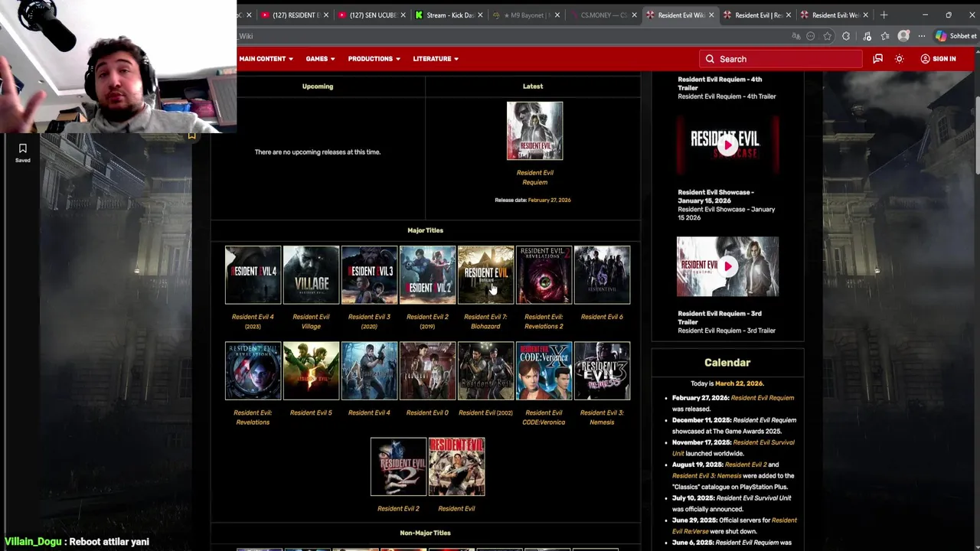This screenshot has height=551, width=980.
Task: Open Resident Evil Survival Unit calendar link
Action: [x=733, y=448]
